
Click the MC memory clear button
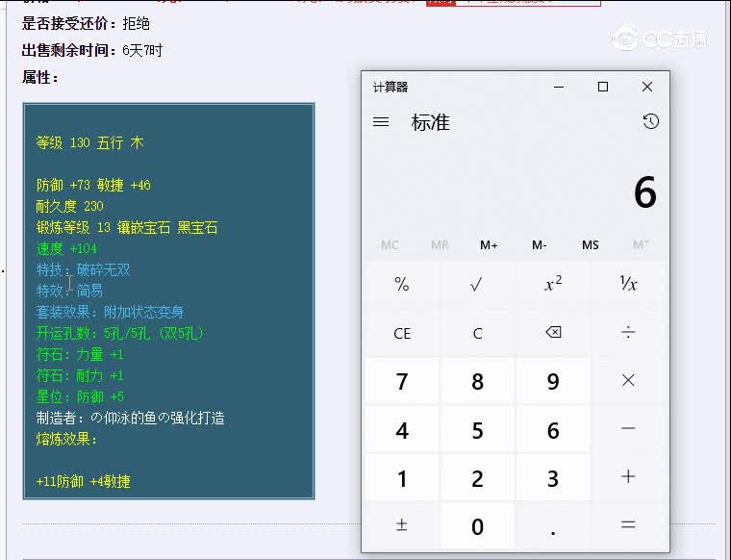390,244
